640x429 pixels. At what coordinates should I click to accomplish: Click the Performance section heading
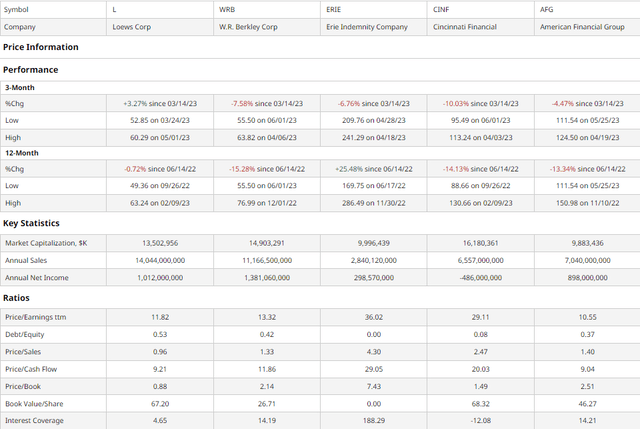31,70
